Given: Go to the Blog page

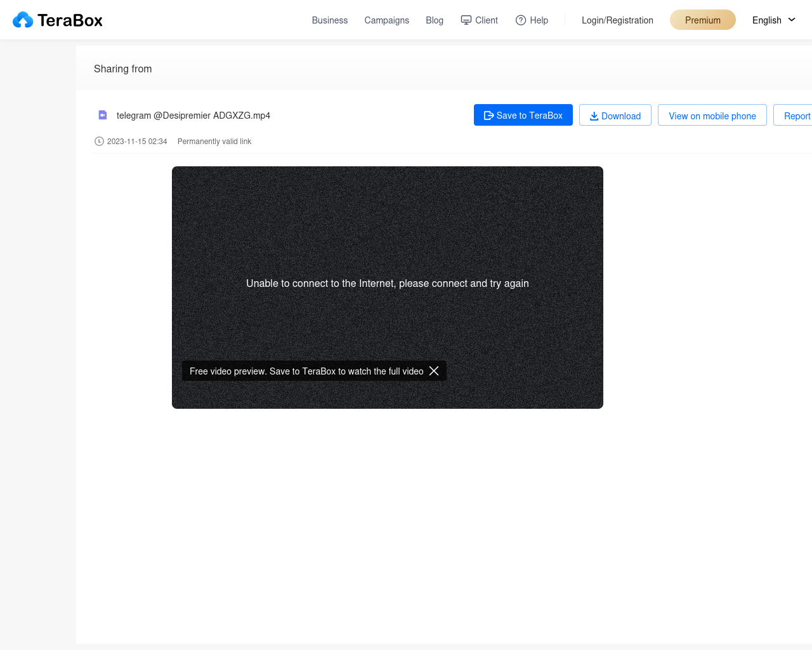Looking at the screenshot, I should coord(435,20).
